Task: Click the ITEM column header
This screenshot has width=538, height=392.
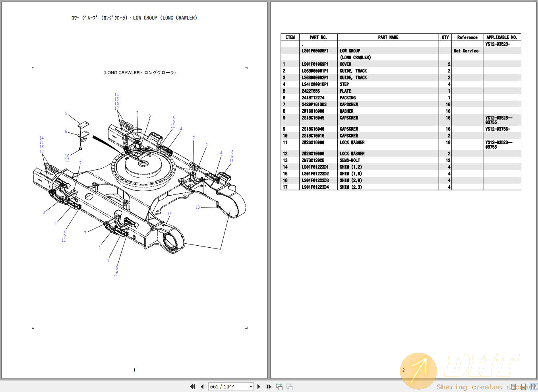Action: (x=290, y=37)
